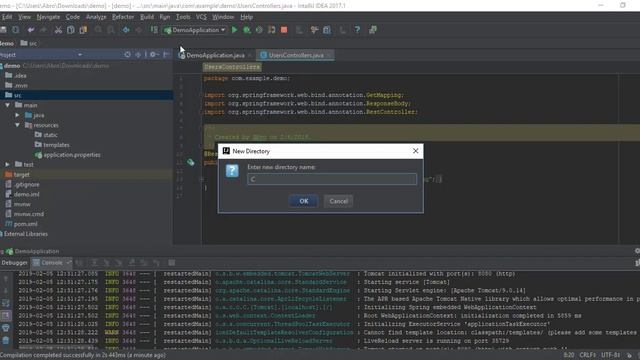Click the UTF-8 encoding in status bar
640x360 pixels.
(610, 355)
